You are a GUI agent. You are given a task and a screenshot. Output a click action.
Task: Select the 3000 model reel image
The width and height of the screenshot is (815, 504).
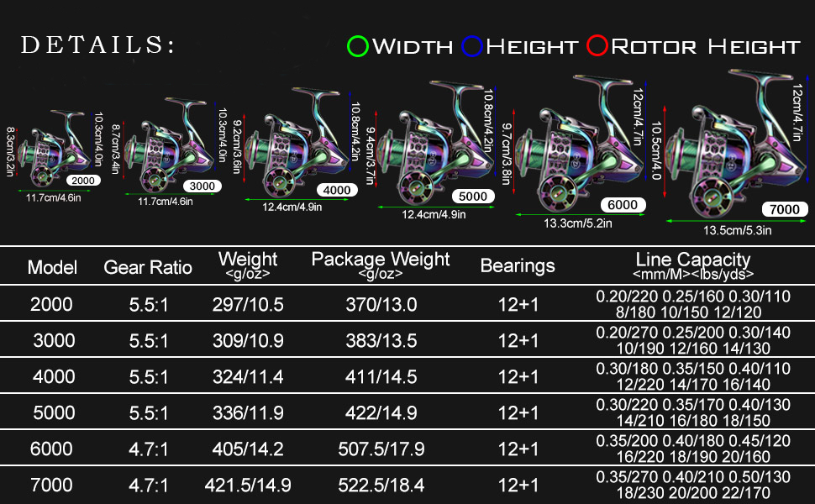pos(171,145)
